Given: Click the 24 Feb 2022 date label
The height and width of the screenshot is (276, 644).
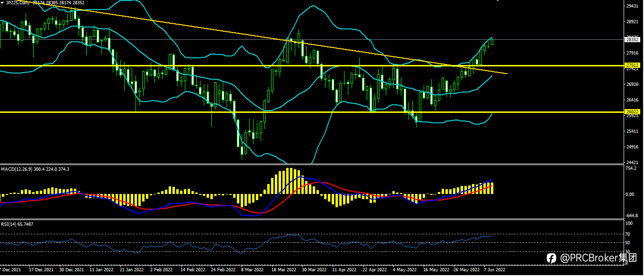Looking at the screenshot, I should click(223, 269).
